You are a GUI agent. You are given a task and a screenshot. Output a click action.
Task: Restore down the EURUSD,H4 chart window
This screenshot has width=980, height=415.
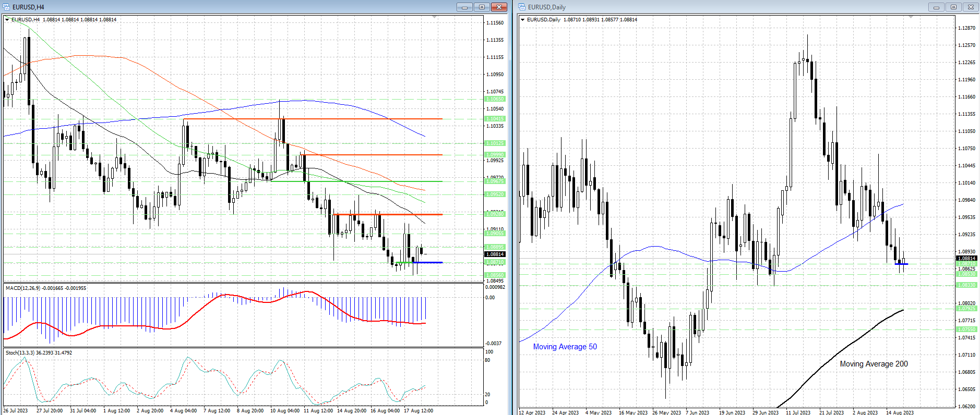(482, 7)
